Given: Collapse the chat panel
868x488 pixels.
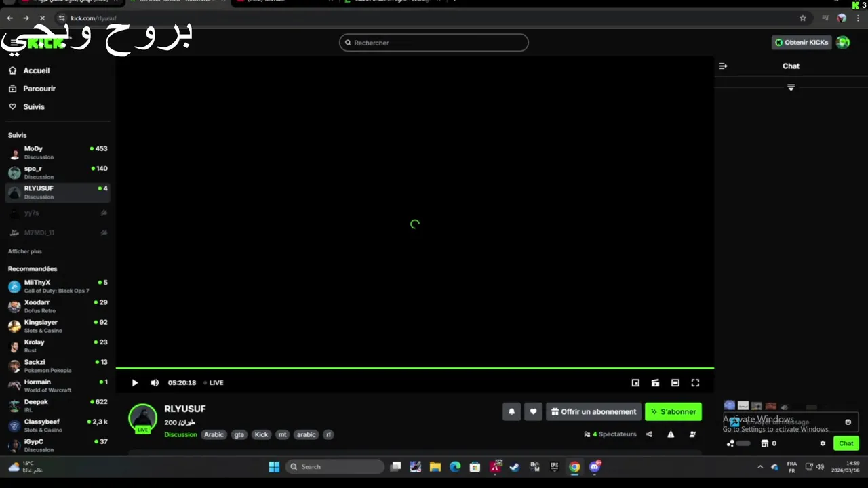Looking at the screenshot, I should (x=723, y=66).
